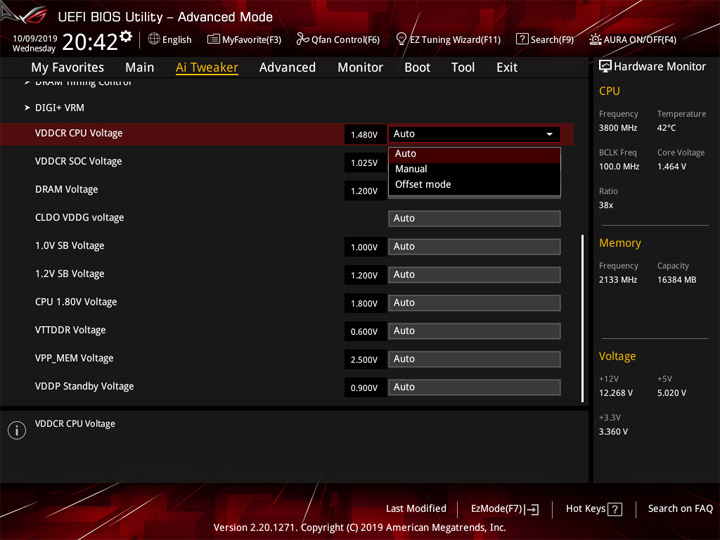Viewport: 720px width, 540px height.
Task: Switch to the Main tab
Action: (x=140, y=68)
